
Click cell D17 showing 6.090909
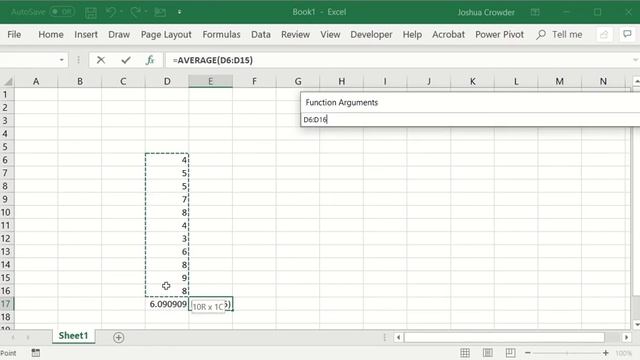point(167,304)
